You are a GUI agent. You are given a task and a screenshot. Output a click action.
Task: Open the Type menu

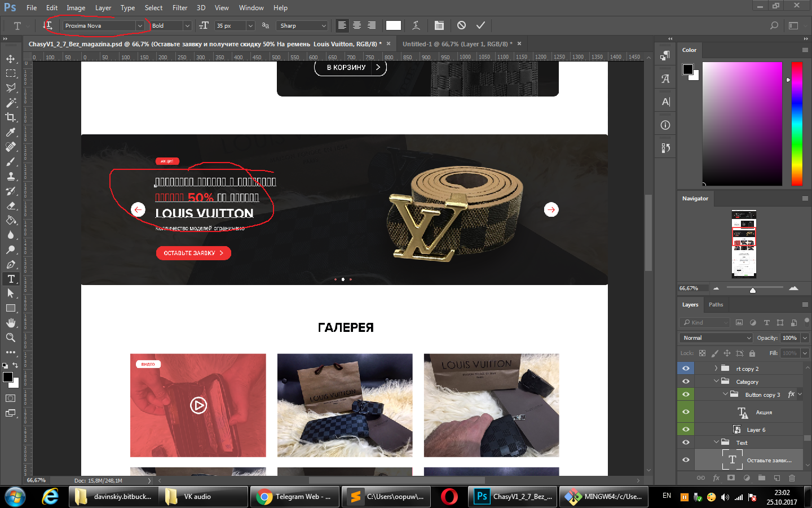point(127,8)
